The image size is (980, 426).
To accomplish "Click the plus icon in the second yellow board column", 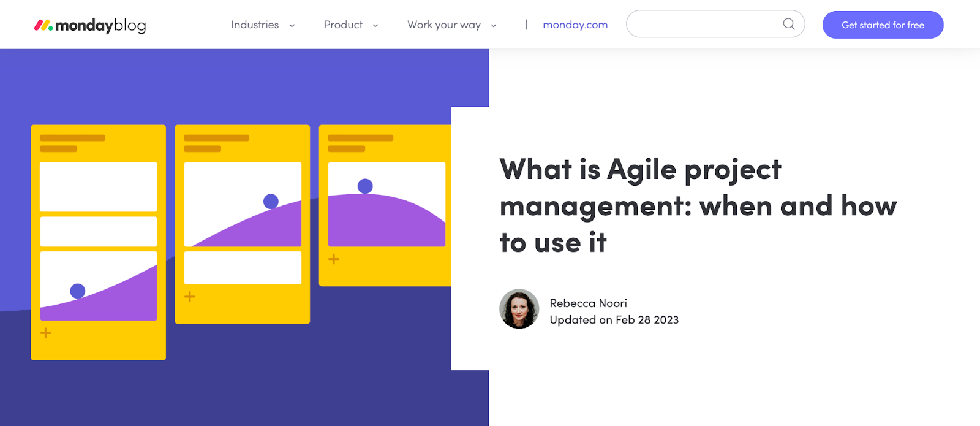I will click(x=190, y=297).
